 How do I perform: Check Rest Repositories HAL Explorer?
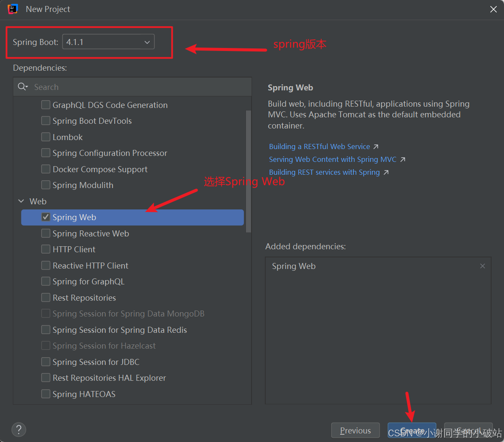[46, 378]
